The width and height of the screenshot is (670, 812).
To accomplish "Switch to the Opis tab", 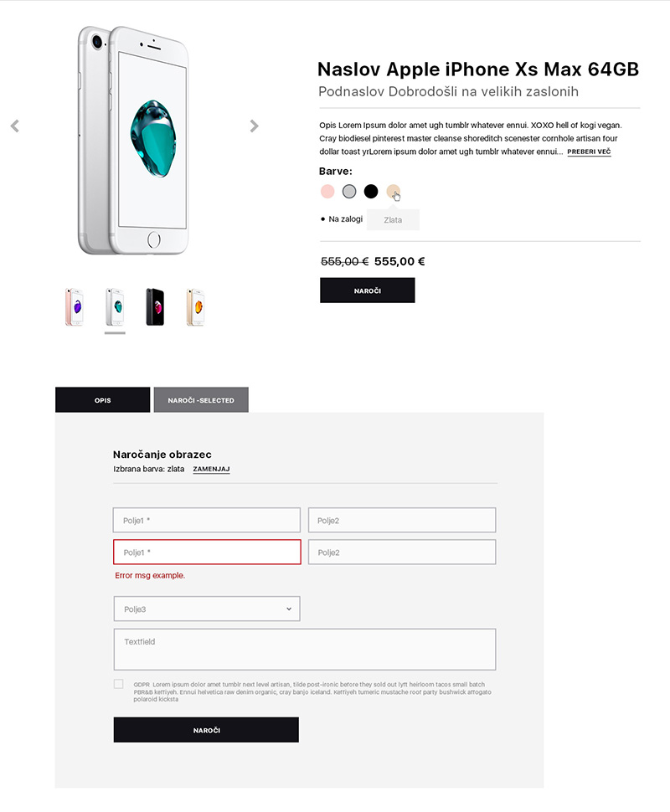I will point(102,400).
